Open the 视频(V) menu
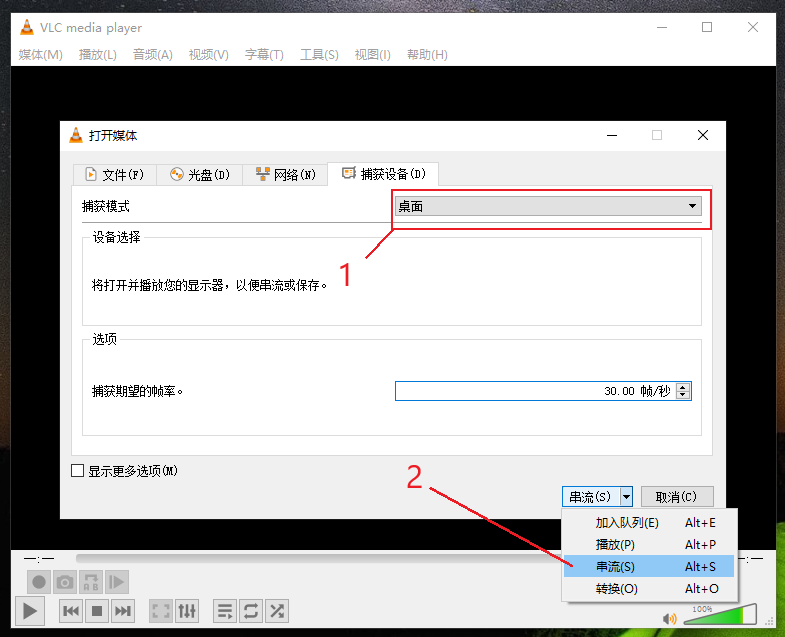This screenshot has width=785, height=637. (x=209, y=55)
